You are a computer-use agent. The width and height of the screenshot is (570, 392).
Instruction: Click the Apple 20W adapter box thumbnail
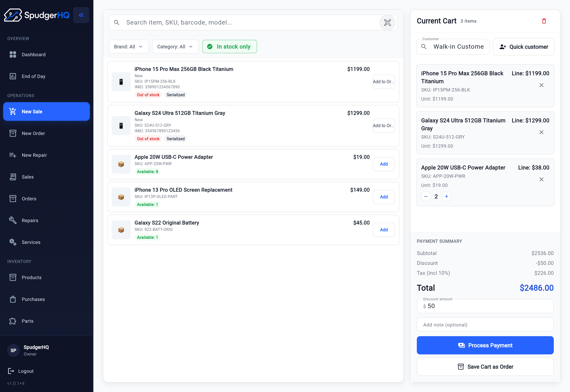click(121, 164)
